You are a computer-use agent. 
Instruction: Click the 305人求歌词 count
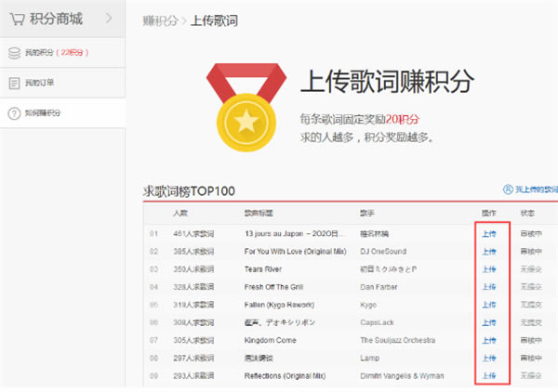(x=193, y=341)
